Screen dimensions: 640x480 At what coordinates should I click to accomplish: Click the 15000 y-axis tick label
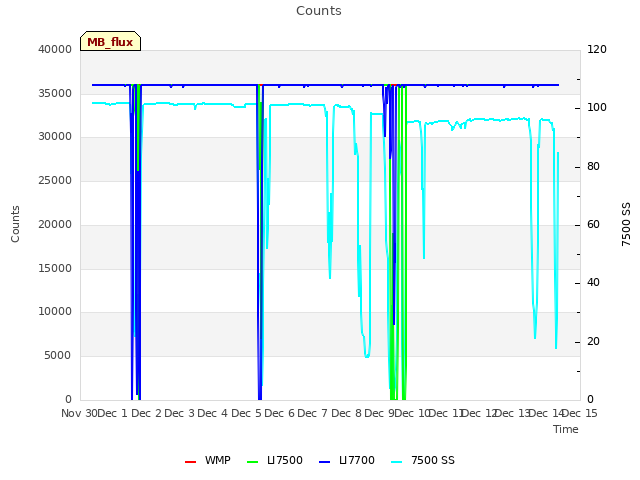(x=55, y=268)
